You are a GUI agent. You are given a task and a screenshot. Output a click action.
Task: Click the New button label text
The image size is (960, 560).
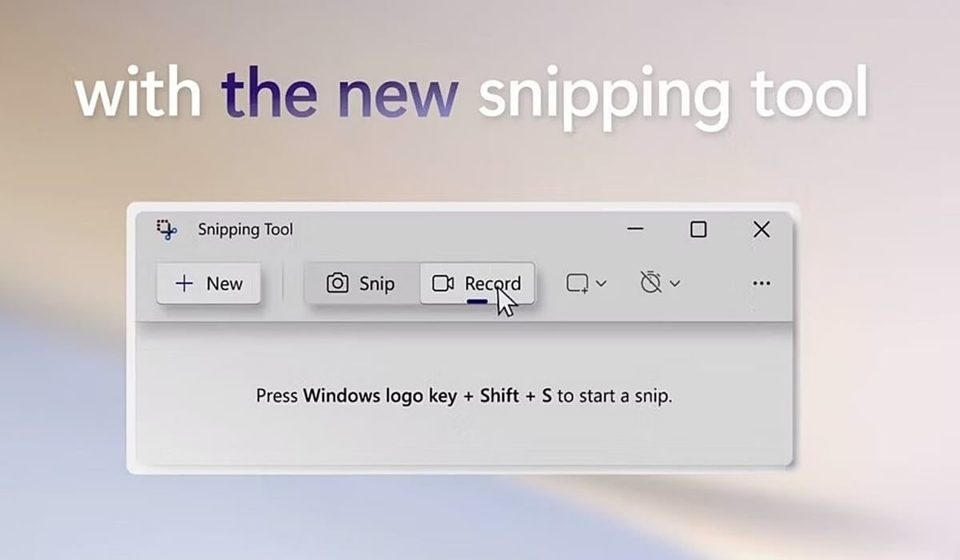(x=224, y=284)
